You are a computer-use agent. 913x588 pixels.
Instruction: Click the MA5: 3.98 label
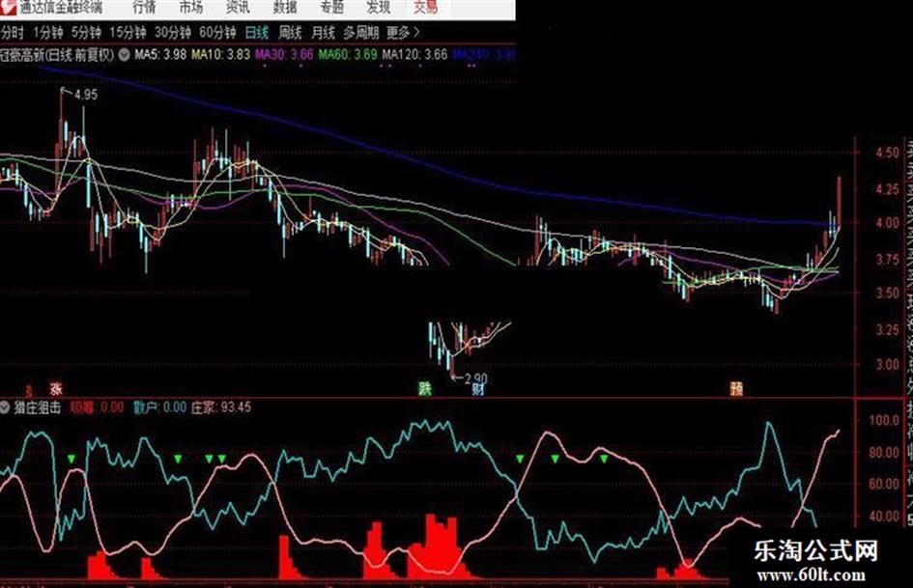point(160,55)
